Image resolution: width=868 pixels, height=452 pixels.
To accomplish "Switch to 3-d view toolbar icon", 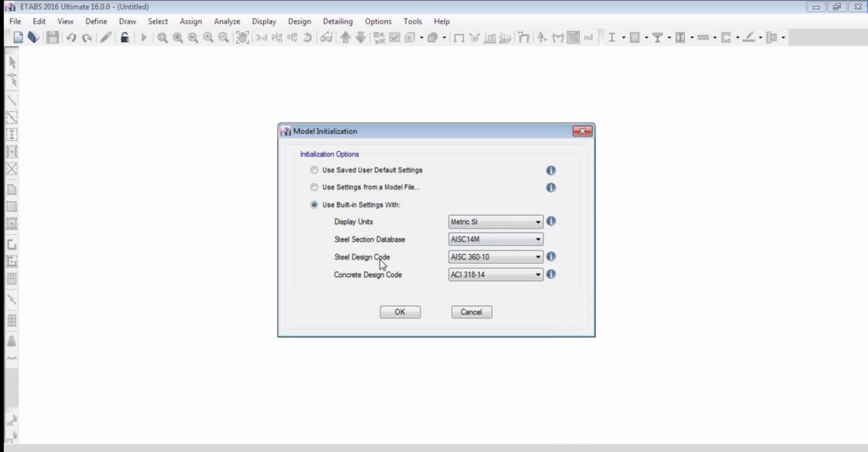I will (x=261, y=38).
